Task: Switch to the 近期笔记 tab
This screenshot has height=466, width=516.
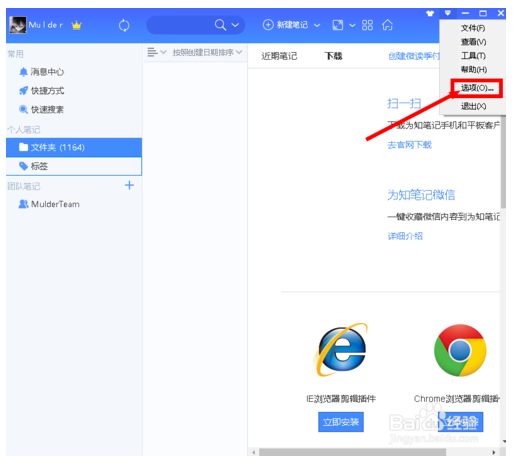Action: [x=279, y=56]
